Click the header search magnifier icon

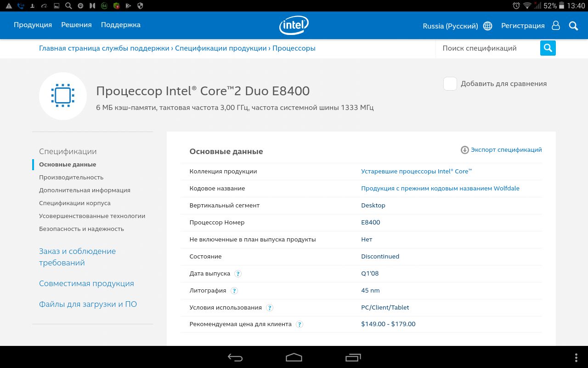point(573,26)
